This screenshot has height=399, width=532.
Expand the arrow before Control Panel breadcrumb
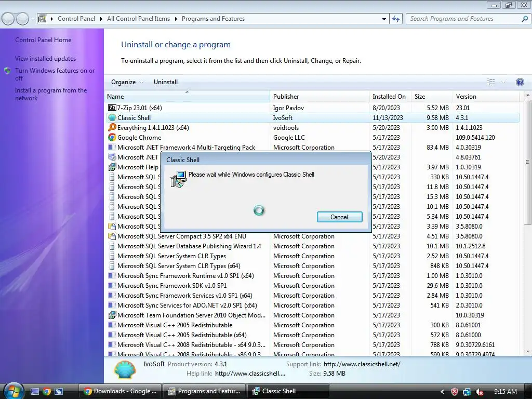point(52,19)
